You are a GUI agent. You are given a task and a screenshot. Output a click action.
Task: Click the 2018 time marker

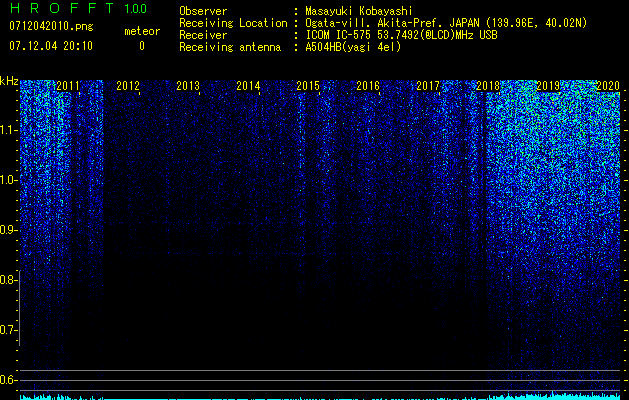(x=488, y=86)
